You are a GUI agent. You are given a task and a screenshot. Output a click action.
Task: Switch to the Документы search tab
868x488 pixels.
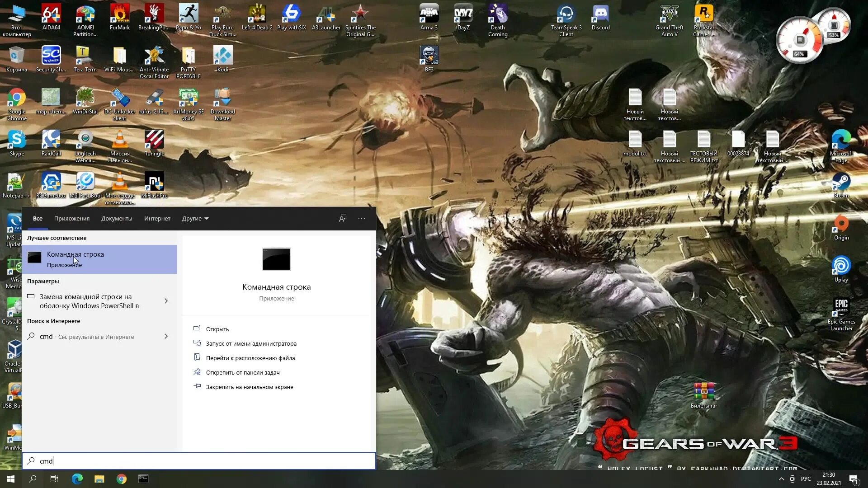(x=117, y=218)
